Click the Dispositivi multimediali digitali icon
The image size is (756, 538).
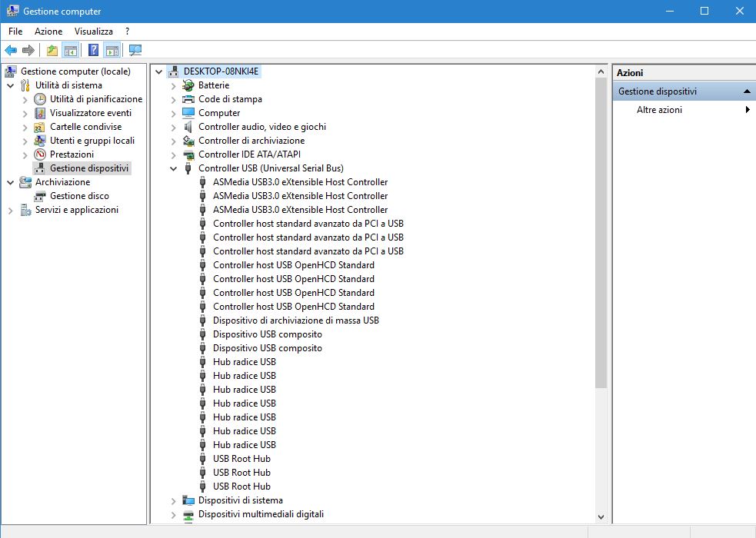click(188, 514)
